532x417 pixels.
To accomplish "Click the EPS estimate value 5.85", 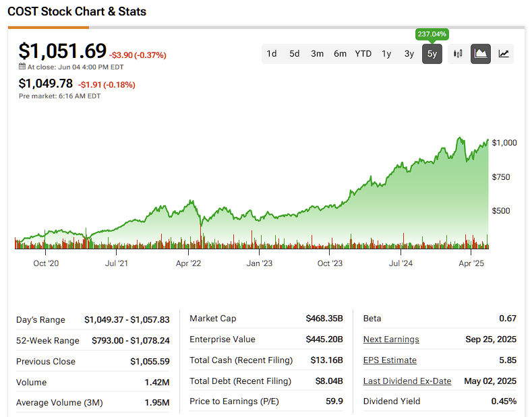I will click(x=508, y=360).
